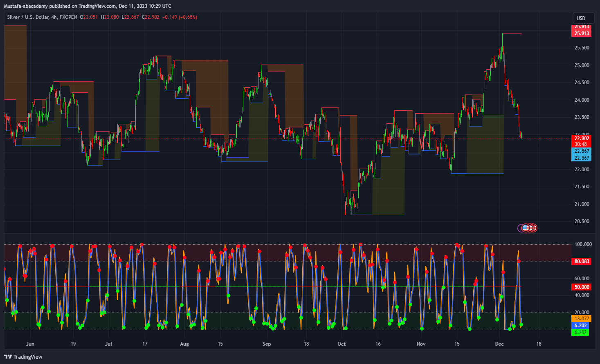Click the red 50.000 midline label
Viewport: 600px width, 364px height.
click(x=581, y=287)
